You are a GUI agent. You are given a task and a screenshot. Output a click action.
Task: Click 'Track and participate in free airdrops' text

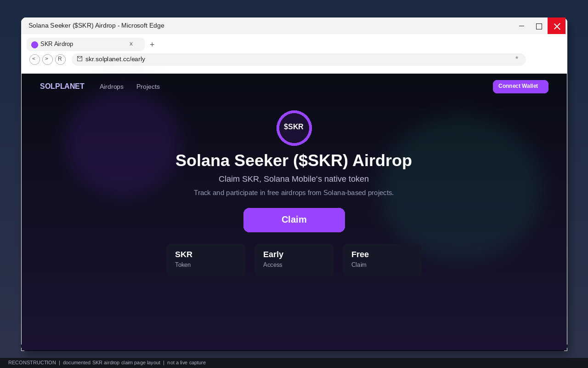coord(294,193)
